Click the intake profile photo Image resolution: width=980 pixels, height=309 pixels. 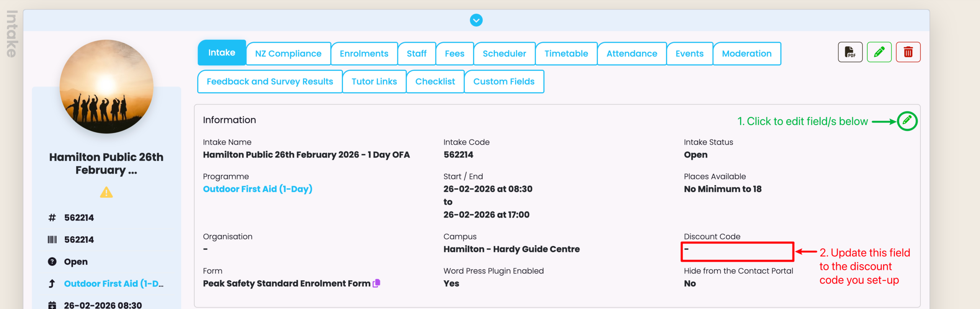click(x=106, y=87)
